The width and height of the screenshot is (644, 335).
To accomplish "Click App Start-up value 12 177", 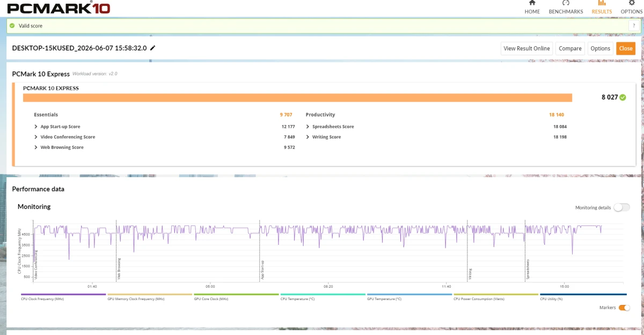I will 288,127.
